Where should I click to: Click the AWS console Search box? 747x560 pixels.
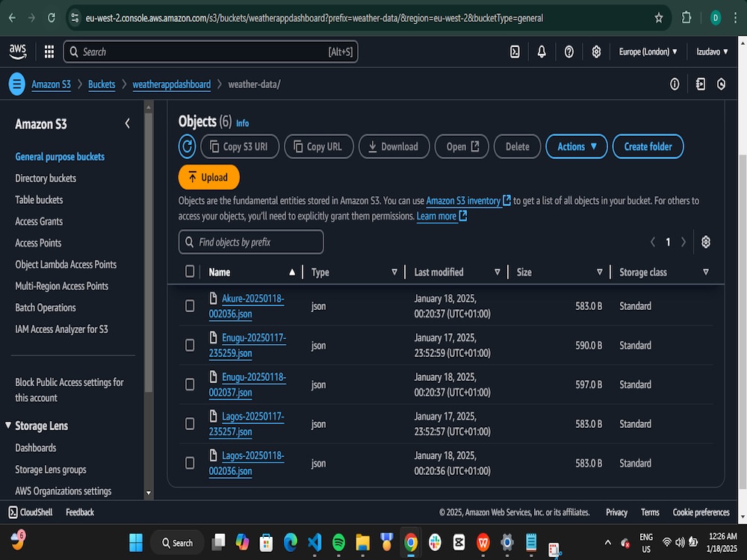[211, 52]
